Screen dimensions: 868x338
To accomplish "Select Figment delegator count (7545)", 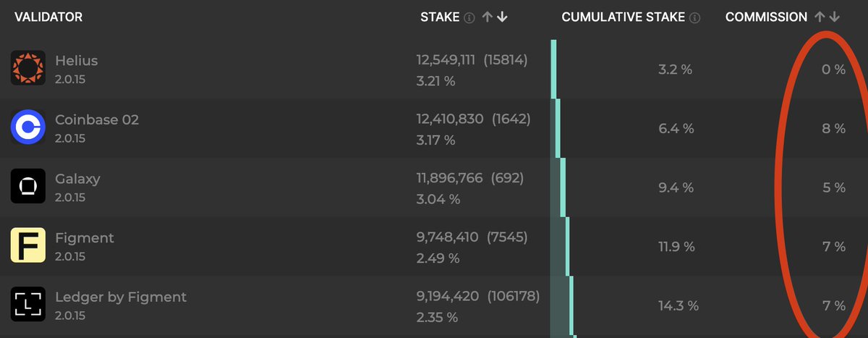I will (507, 237).
